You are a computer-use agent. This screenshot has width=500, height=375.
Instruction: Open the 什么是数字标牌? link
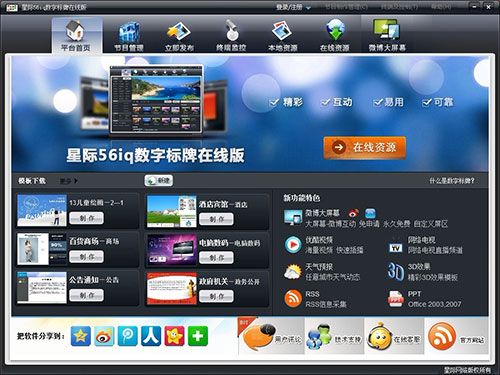[452, 181]
